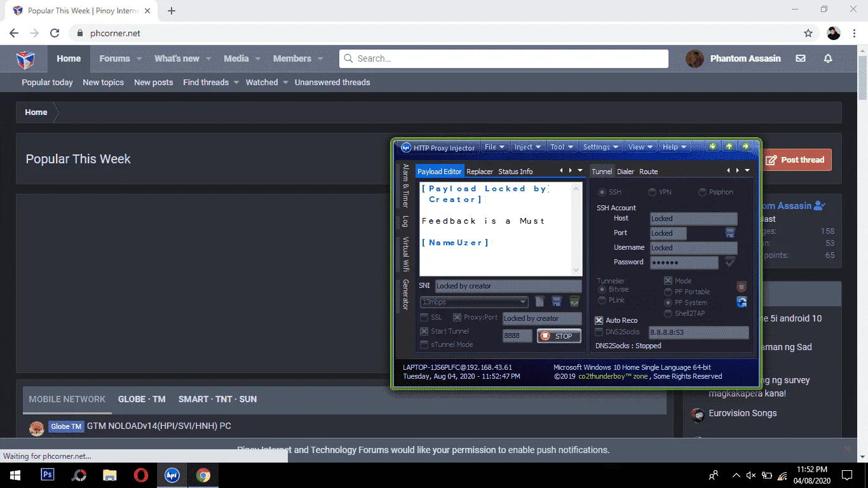The width and height of the screenshot is (868, 488).
Task: Open the Chrome profile avatar in the toolbar
Action: tap(834, 33)
